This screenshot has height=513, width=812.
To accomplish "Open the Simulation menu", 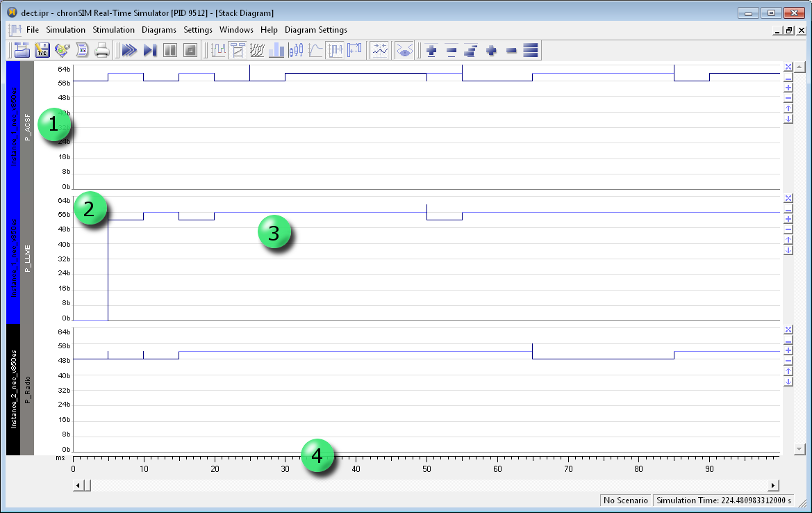I will [x=66, y=30].
